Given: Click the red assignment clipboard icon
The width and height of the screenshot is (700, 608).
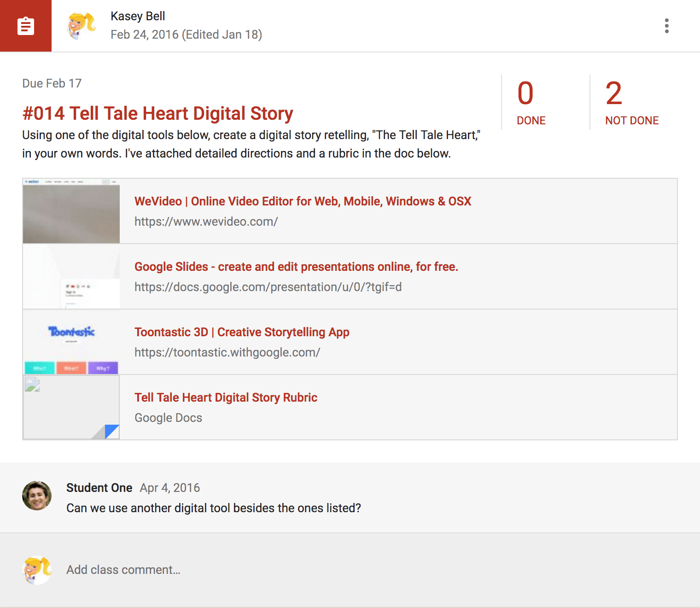Looking at the screenshot, I should point(26,26).
